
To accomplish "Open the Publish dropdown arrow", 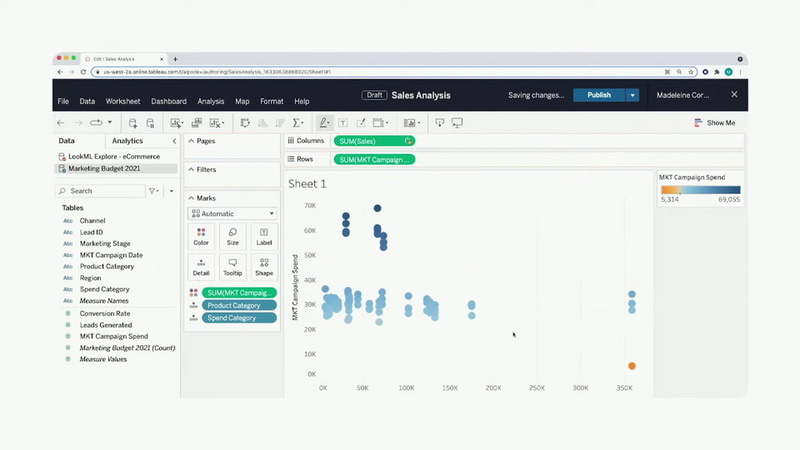I will click(x=633, y=95).
